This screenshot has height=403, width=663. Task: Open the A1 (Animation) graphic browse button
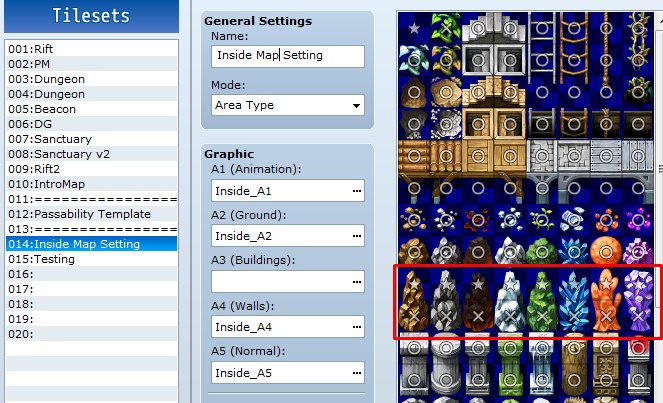pos(357,191)
